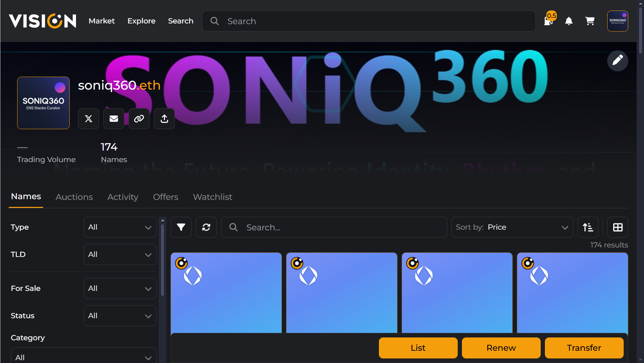Select the second name card's round selector

point(297,263)
